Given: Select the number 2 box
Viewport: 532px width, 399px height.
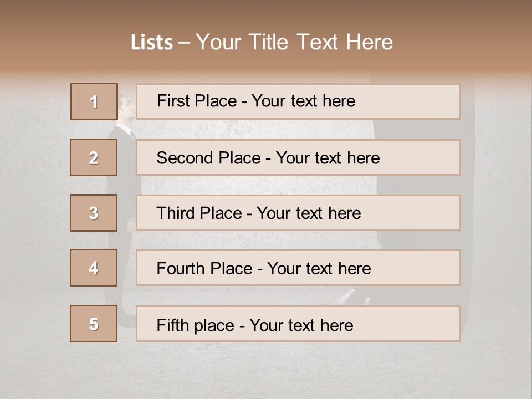Looking at the screenshot, I should (x=94, y=157).
